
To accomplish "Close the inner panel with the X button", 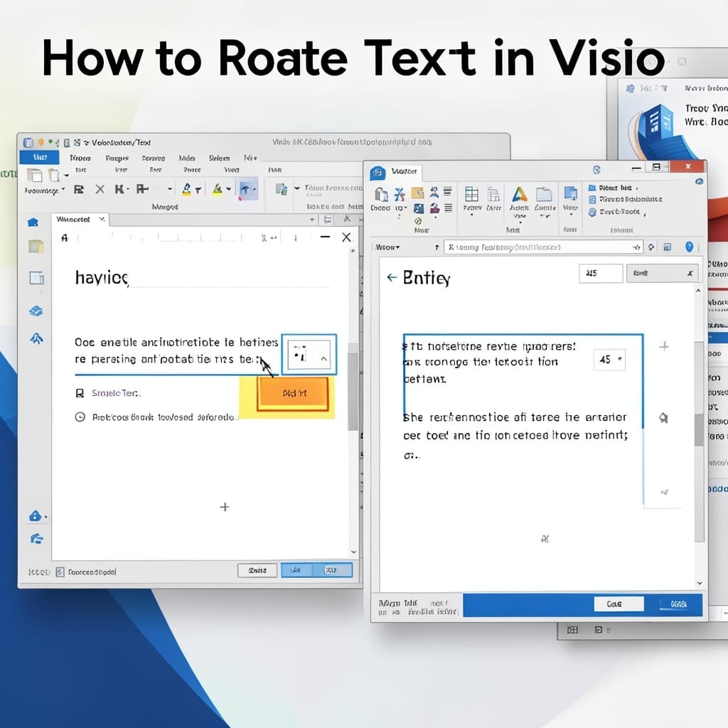I will tap(346, 237).
